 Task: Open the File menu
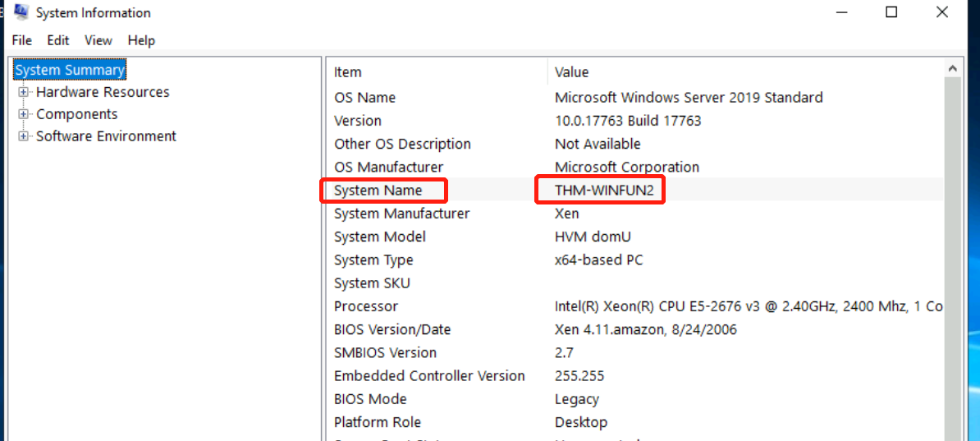point(22,40)
